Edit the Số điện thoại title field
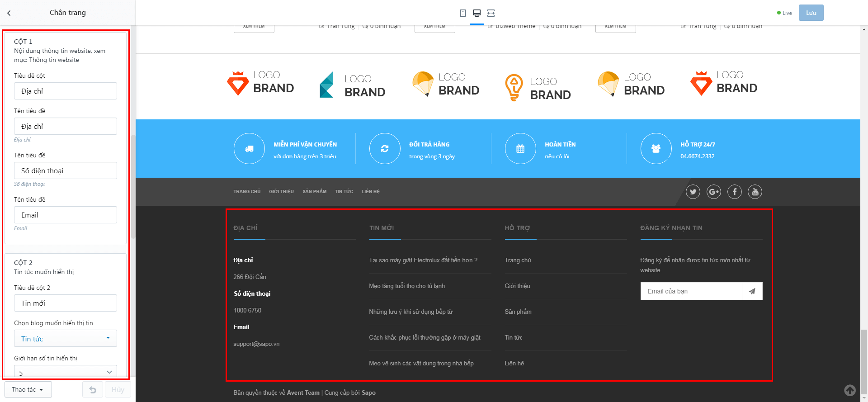 pos(66,170)
